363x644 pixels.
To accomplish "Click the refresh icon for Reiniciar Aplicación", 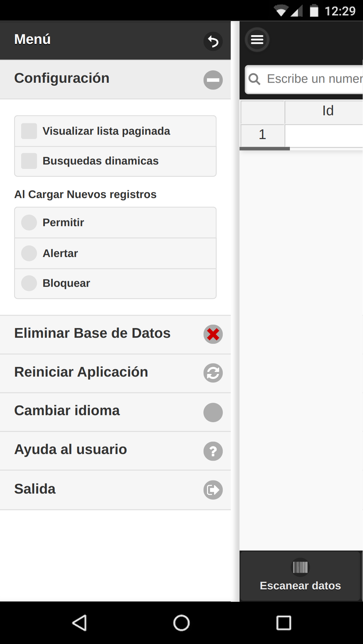I will pyautogui.click(x=213, y=373).
